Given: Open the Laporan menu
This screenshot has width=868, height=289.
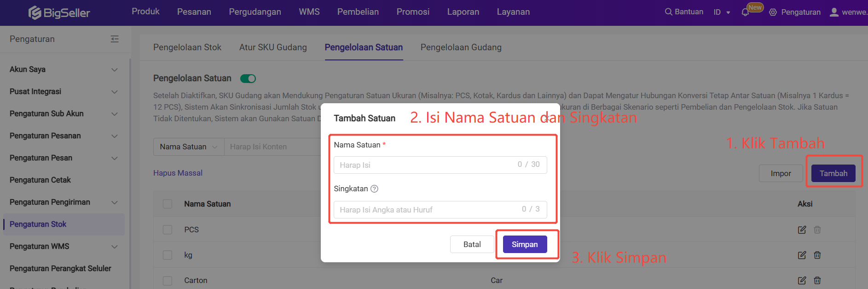Looking at the screenshot, I should (x=463, y=12).
